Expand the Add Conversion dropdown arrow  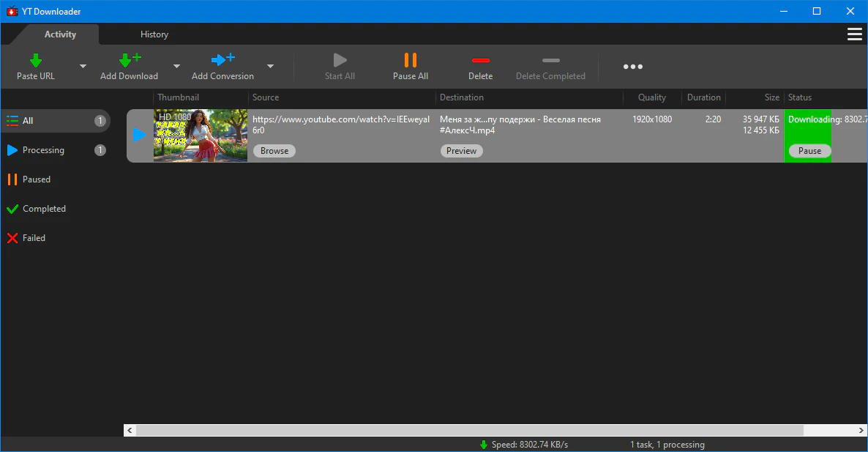270,67
